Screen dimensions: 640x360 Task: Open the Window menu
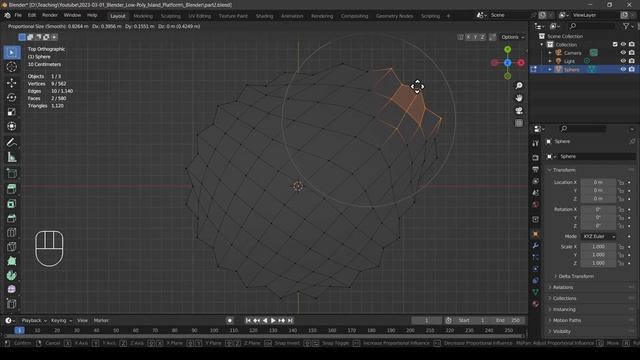tap(72, 15)
